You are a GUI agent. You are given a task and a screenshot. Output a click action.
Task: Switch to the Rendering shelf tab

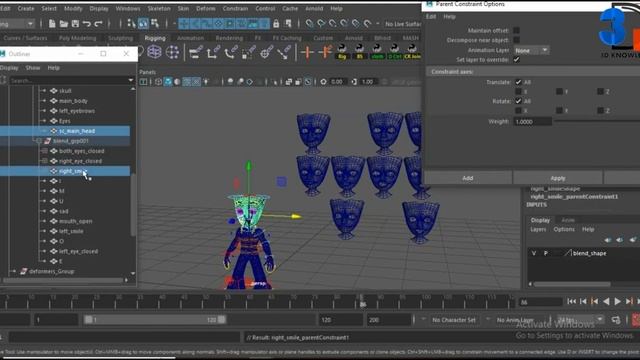click(x=229, y=38)
